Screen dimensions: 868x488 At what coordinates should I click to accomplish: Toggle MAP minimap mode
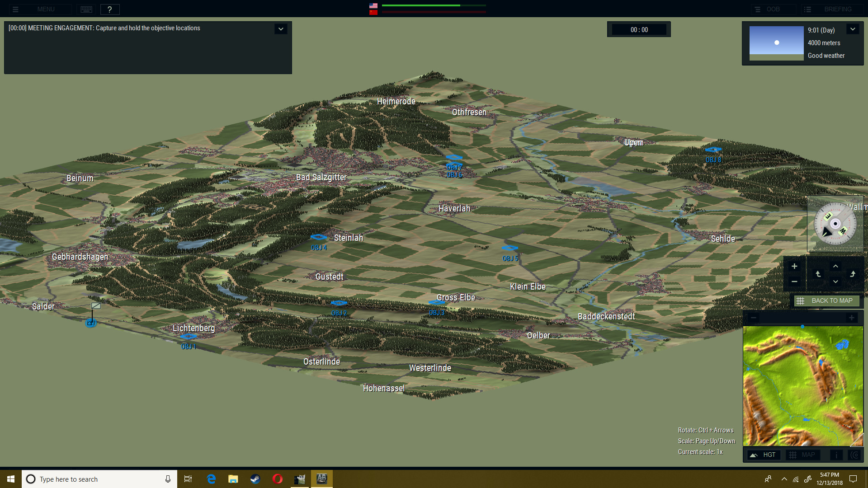point(802,455)
